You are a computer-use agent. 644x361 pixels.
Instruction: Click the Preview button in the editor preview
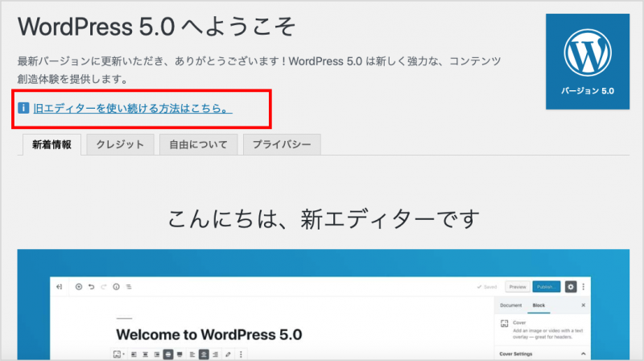tap(518, 287)
